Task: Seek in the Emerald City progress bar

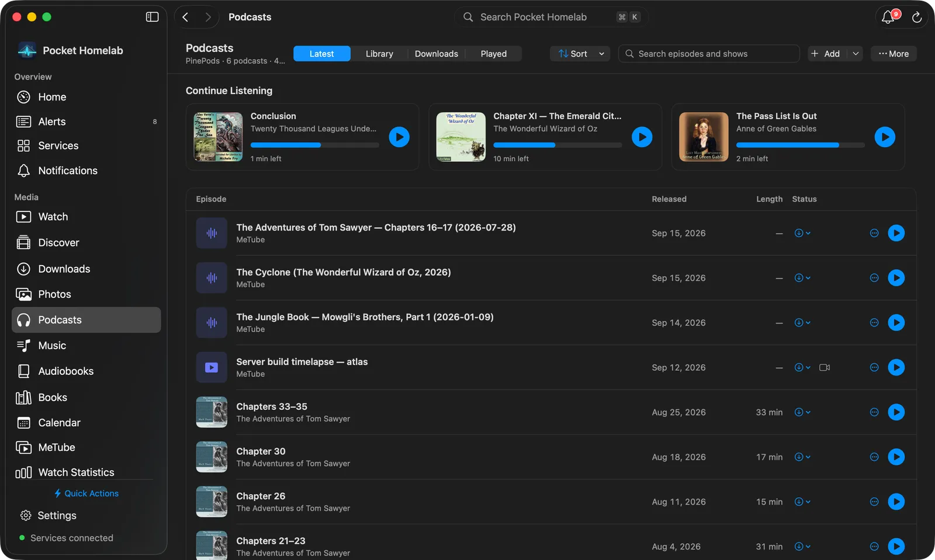Action: click(x=557, y=145)
